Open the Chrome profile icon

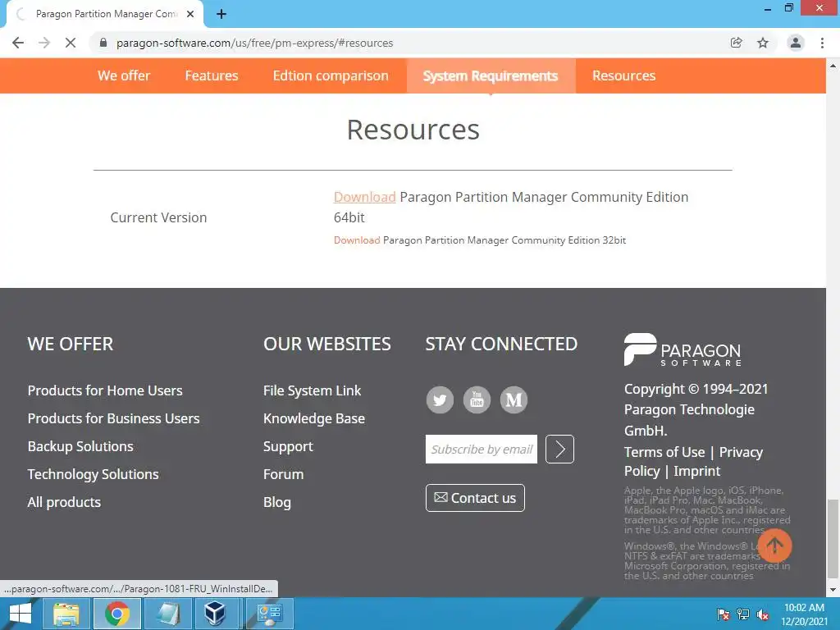[796, 43]
